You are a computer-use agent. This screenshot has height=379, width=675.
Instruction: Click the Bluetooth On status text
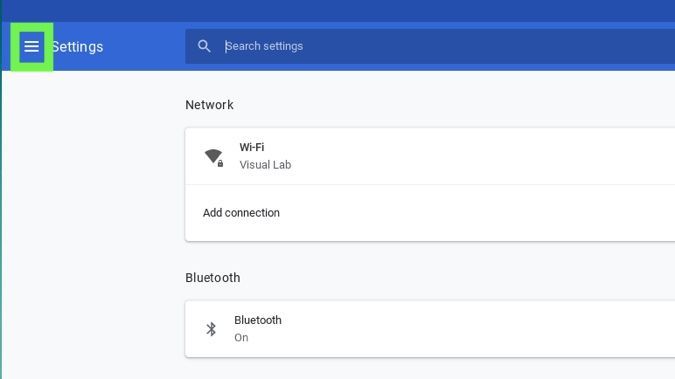(x=241, y=338)
